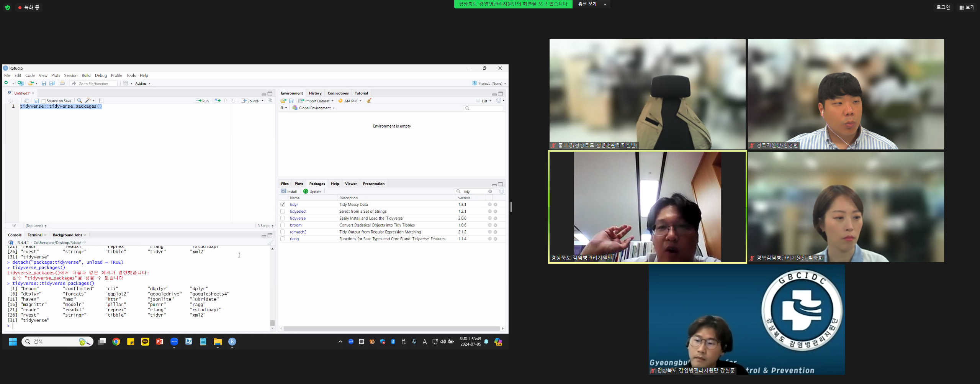Check the tidyselect package checkbox
980x384 pixels.
(283, 212)
